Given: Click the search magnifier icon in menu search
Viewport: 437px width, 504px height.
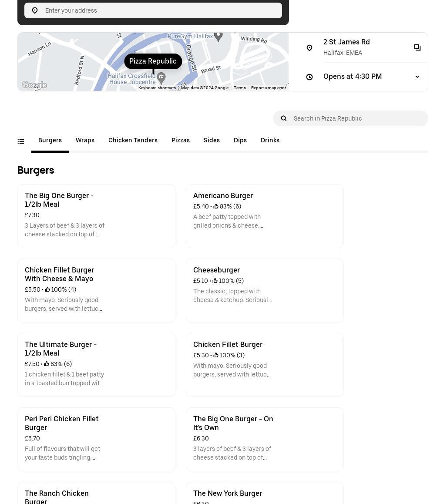Looking at the screenshot, I should pyautogui.click(x=284, y=118).
